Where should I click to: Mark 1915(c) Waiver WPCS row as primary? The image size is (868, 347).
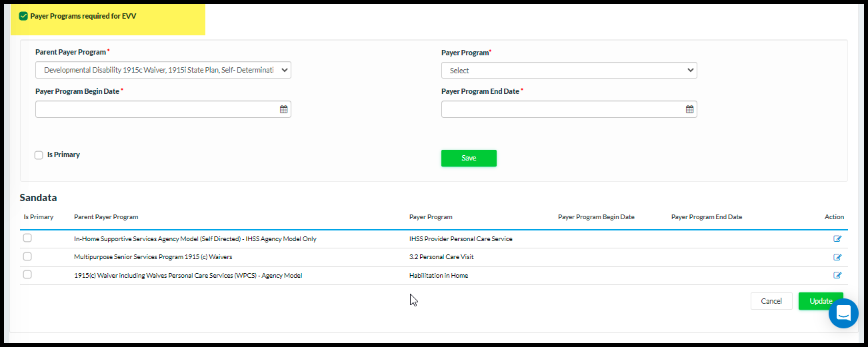point(27,274)
